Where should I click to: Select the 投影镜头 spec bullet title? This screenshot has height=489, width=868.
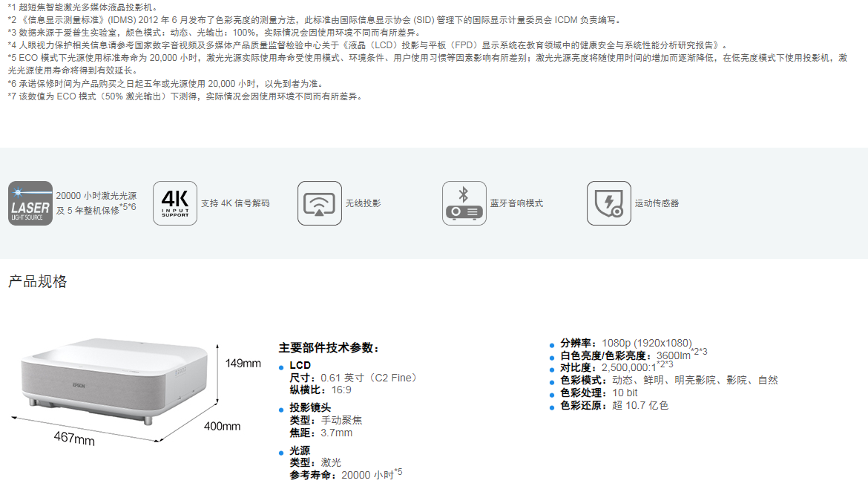pos(310,407)
